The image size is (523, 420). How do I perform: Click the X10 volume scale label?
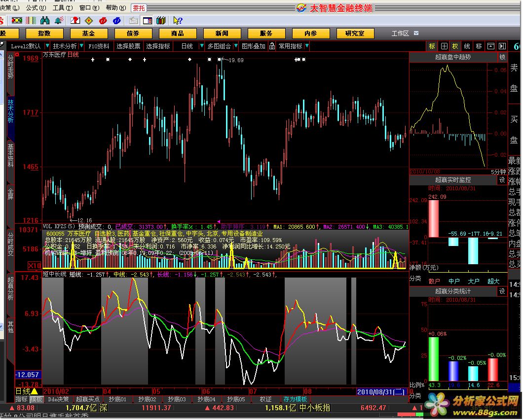35,266
